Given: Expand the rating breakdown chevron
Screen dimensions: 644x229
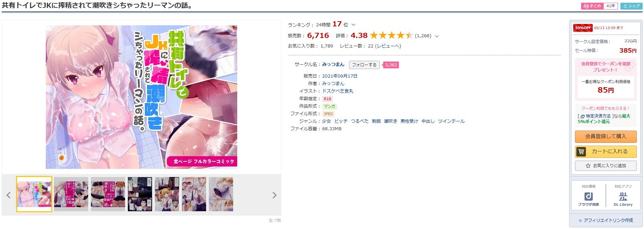Looking at the screenshot, I should [437, 36].
